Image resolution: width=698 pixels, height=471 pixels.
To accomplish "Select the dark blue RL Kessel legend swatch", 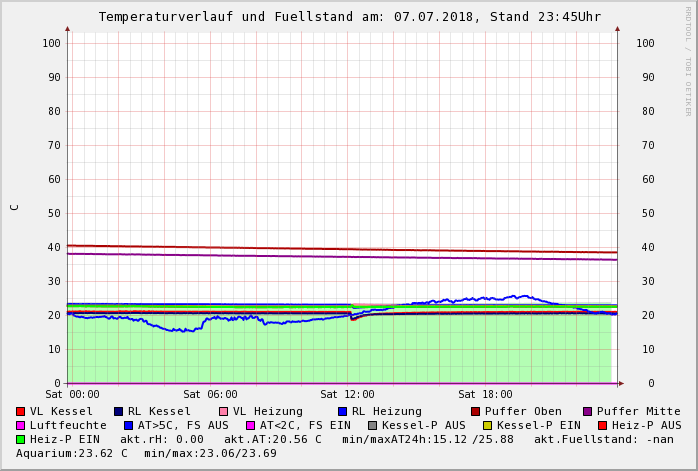I will click(118, 411).
